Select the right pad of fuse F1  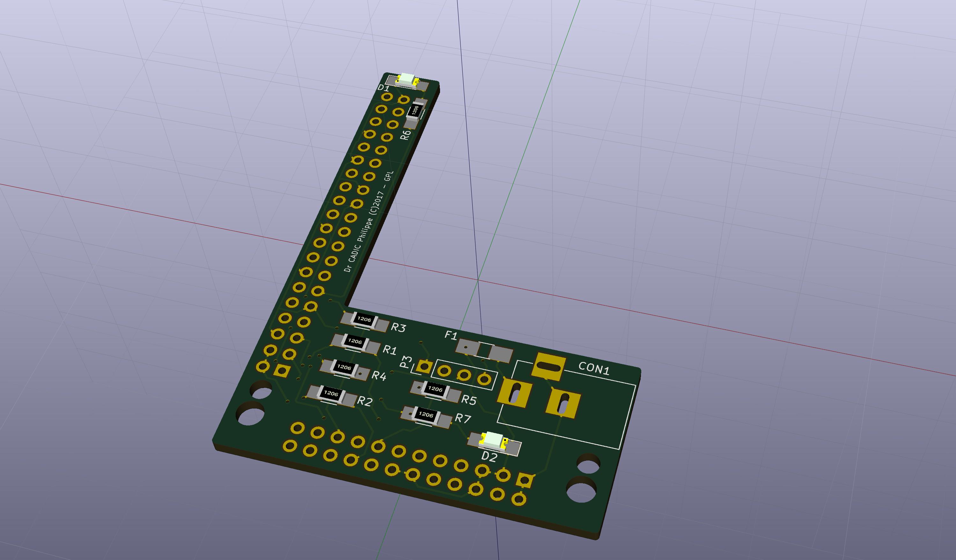click(500, 354)
